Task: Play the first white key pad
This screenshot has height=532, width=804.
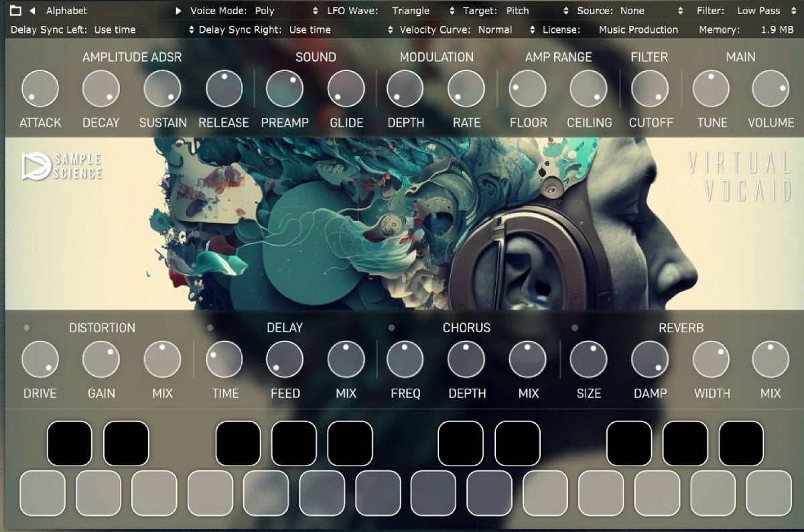Action: tap(43, 493)
